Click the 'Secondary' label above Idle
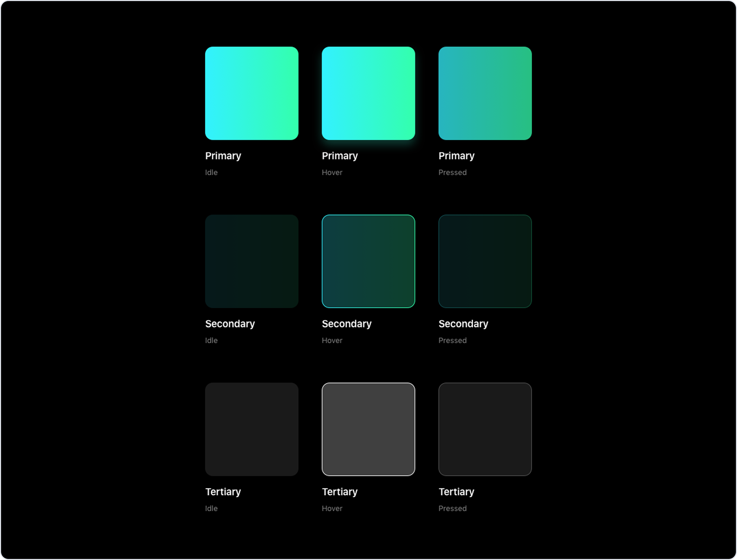Screen dimensions: 737x560 [230, 324]
